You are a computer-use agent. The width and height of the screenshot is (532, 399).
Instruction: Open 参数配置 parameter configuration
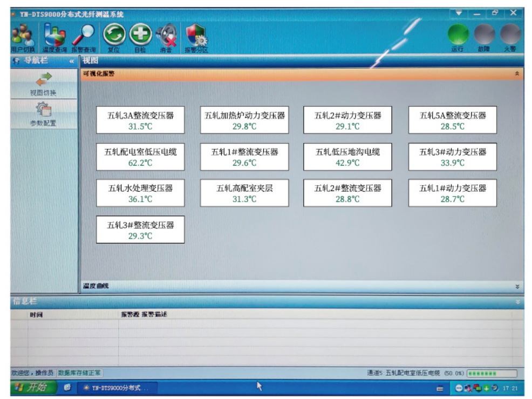tap(43, 113)
